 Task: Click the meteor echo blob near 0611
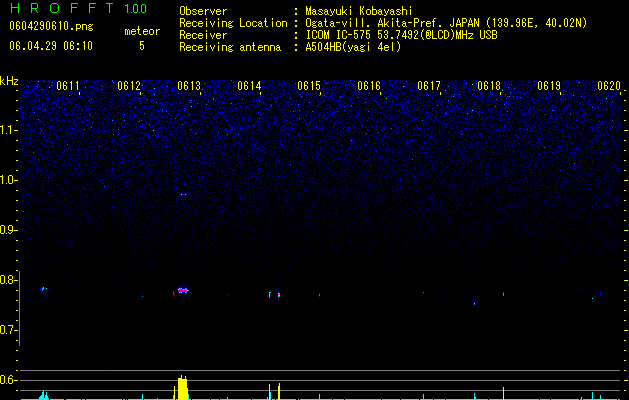tap(43, 288)
